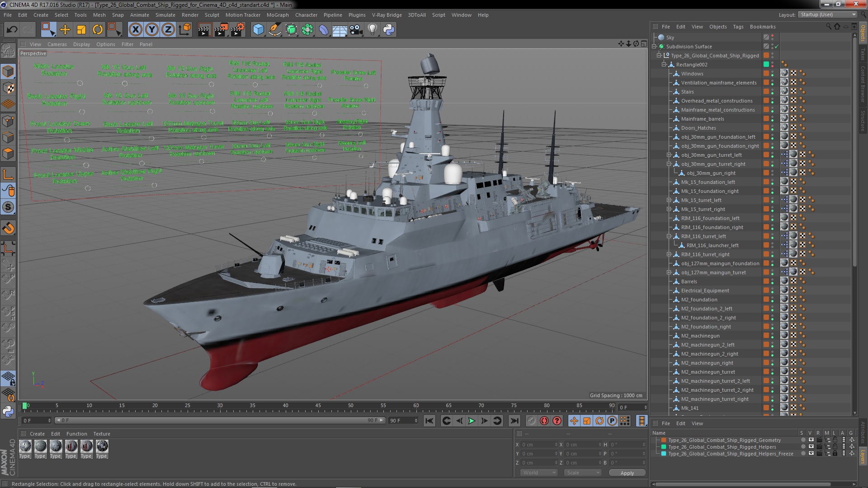
Task: Open Object Manager Tags menu
Action: (738, 27)
